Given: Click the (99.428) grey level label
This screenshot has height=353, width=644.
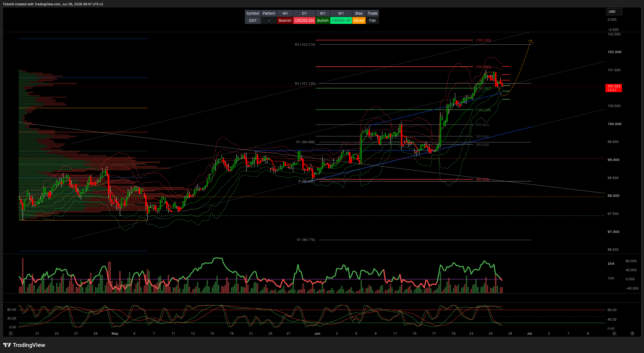Looking at the screenshot, I should tap(482, 145).
